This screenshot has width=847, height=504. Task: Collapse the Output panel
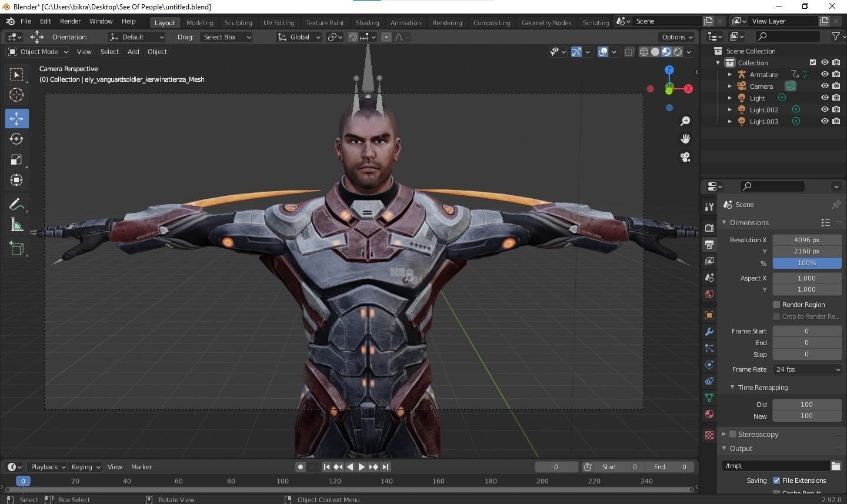(724, 448)
